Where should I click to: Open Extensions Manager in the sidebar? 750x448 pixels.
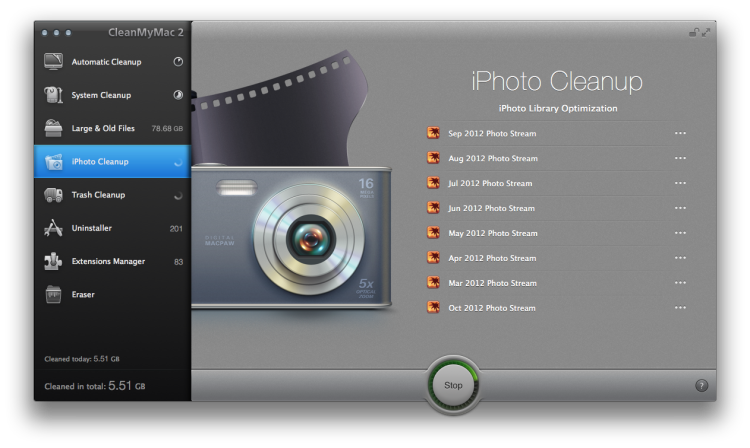click(x=112, y=261)
